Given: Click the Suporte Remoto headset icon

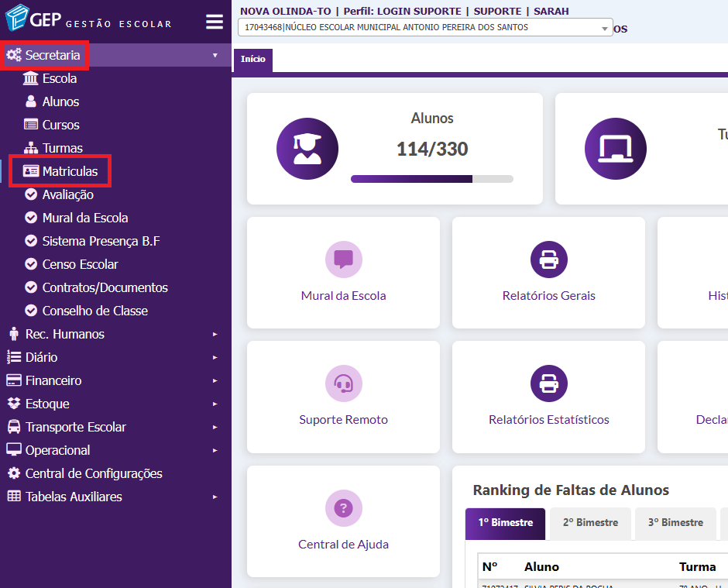Looking at the screenshot, I should [x=343, y=383].
